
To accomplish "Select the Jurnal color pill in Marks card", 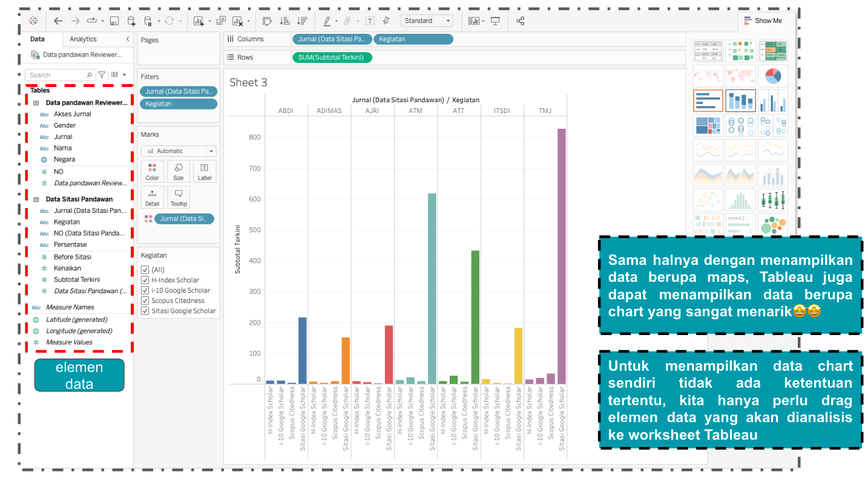I will tap(184, 218).
